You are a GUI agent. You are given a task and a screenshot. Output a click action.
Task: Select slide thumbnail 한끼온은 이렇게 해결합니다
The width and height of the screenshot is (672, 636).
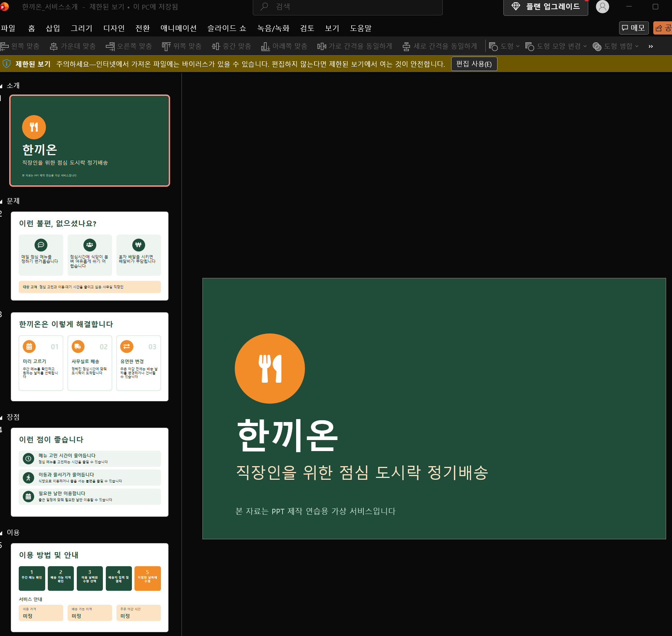90,357
